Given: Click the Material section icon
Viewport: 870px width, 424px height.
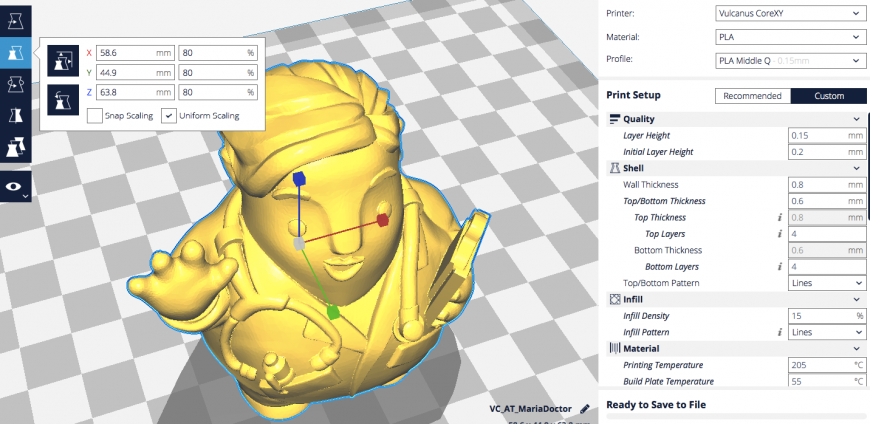Looking at the screenshot, I should 614,349.
